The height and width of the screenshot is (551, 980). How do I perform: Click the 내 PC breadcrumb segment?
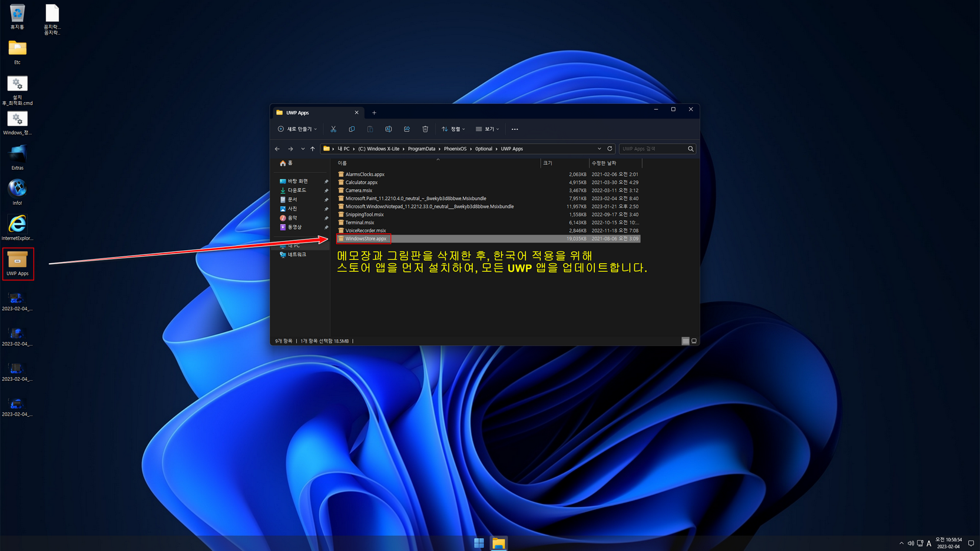(343, 149)
